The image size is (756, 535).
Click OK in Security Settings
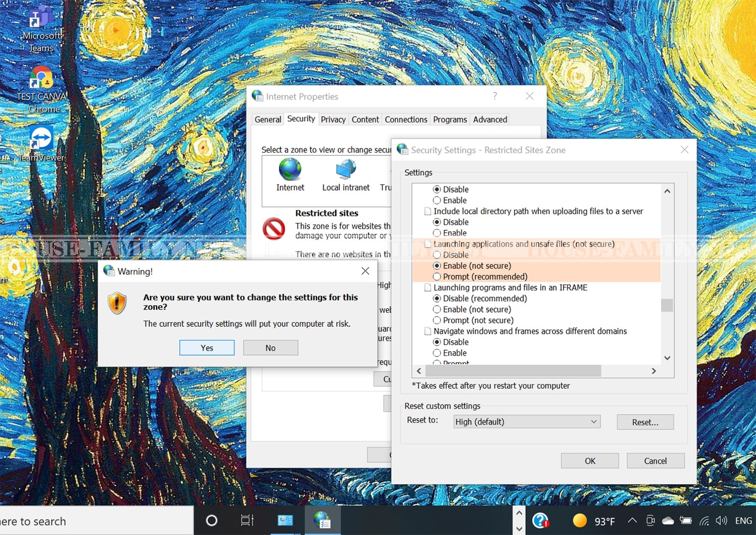point(590,461)
